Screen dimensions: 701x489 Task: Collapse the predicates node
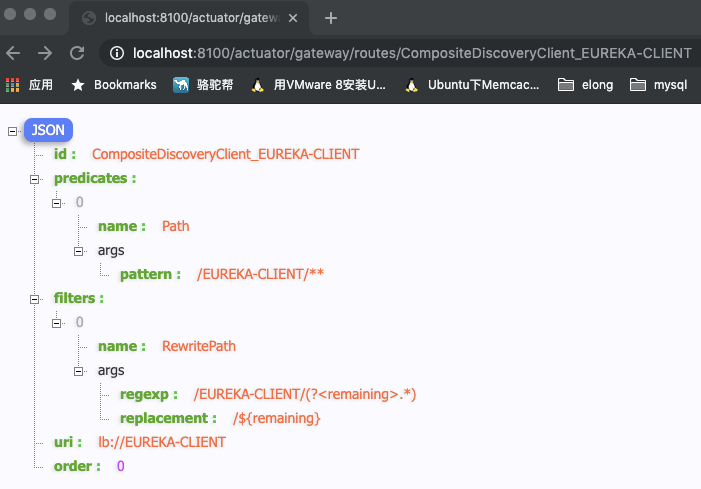34,179
